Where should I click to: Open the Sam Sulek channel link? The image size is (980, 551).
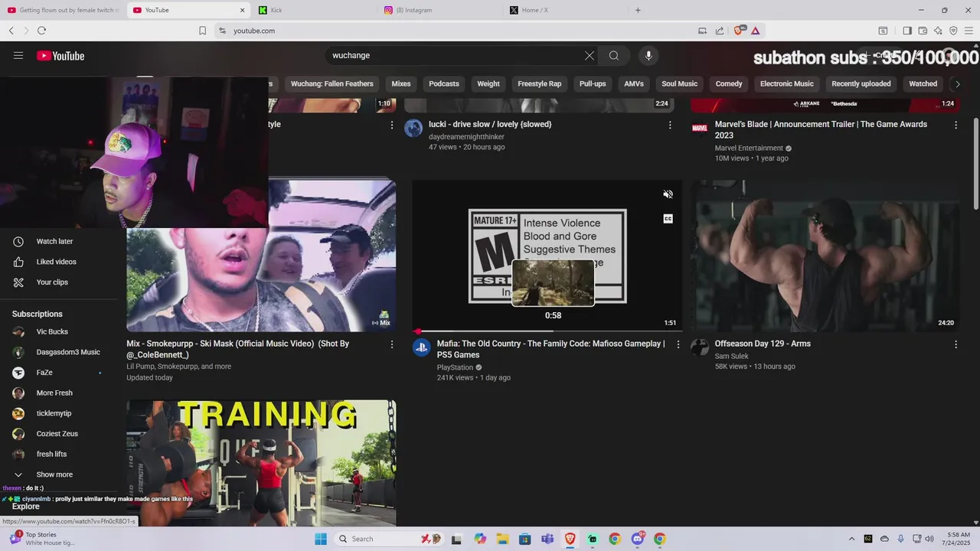click(732, 356)
